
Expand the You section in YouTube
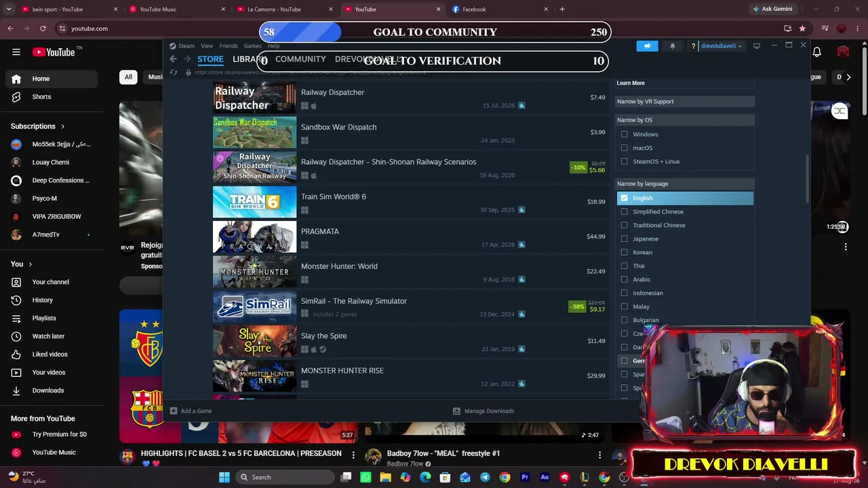tap(22, 264)
